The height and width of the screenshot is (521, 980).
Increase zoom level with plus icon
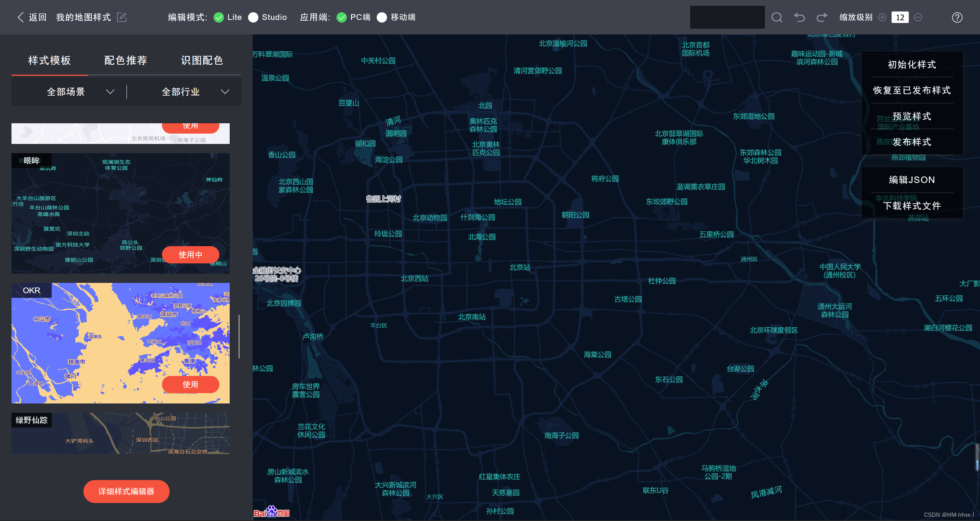pyautogui.click(x=882, y=17)
